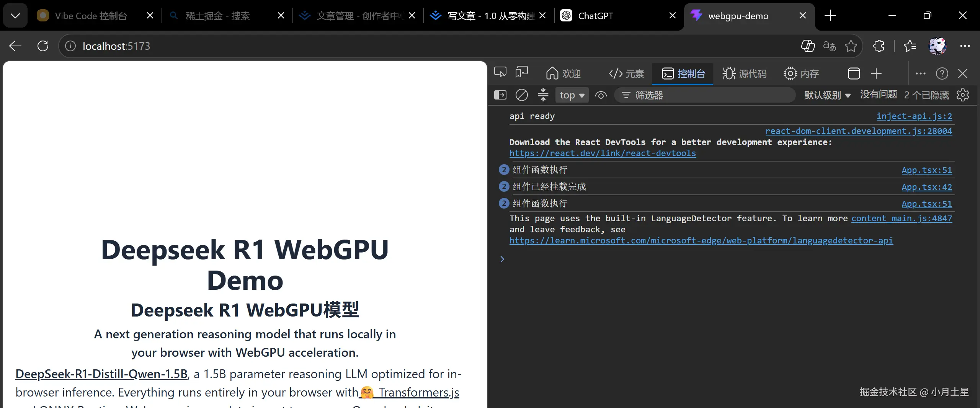
Task: Click the 2 个已隐藏 hidden messages label
Action: point(926,95)
